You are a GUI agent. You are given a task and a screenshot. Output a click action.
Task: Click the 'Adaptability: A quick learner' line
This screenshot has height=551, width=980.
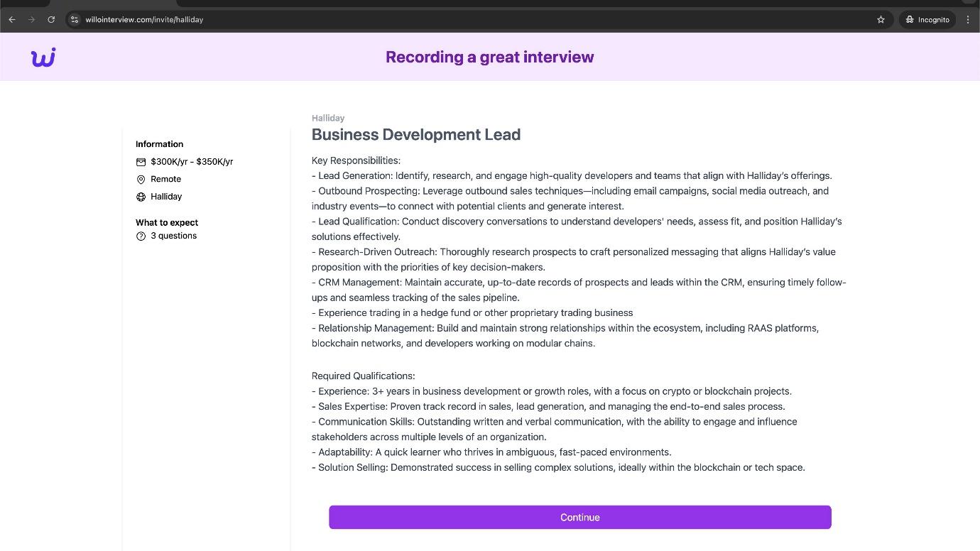pos(491,452)
